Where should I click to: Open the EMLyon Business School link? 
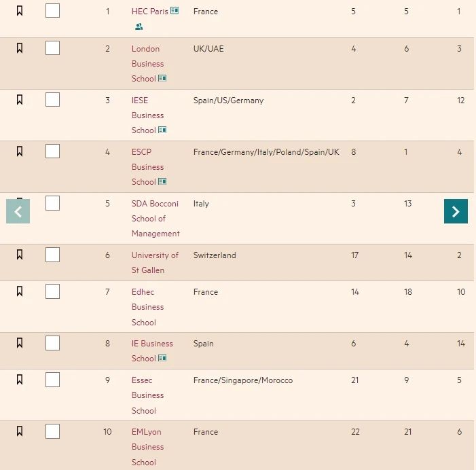point(147,447)
